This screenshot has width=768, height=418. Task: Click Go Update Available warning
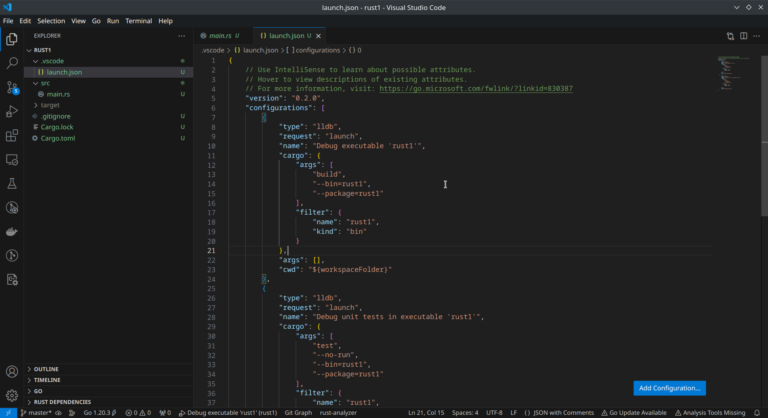634,413
